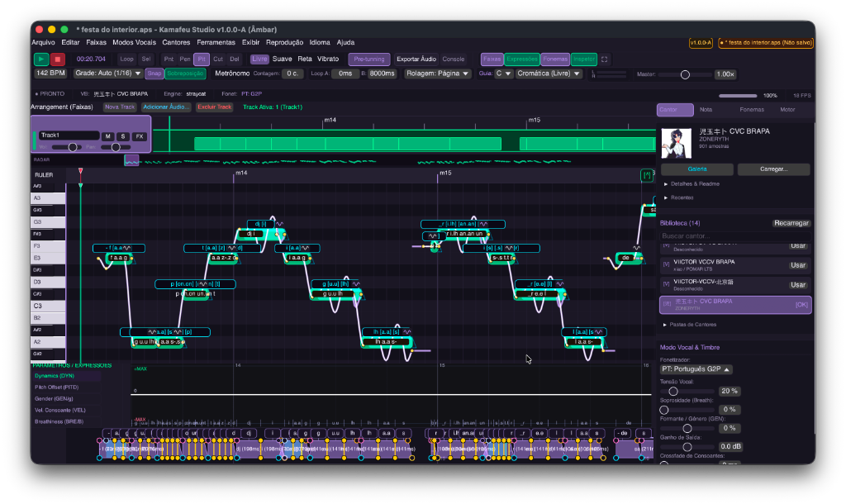Adjust the Master volume slider
The image size is (846, 504).
click(685, 74)
